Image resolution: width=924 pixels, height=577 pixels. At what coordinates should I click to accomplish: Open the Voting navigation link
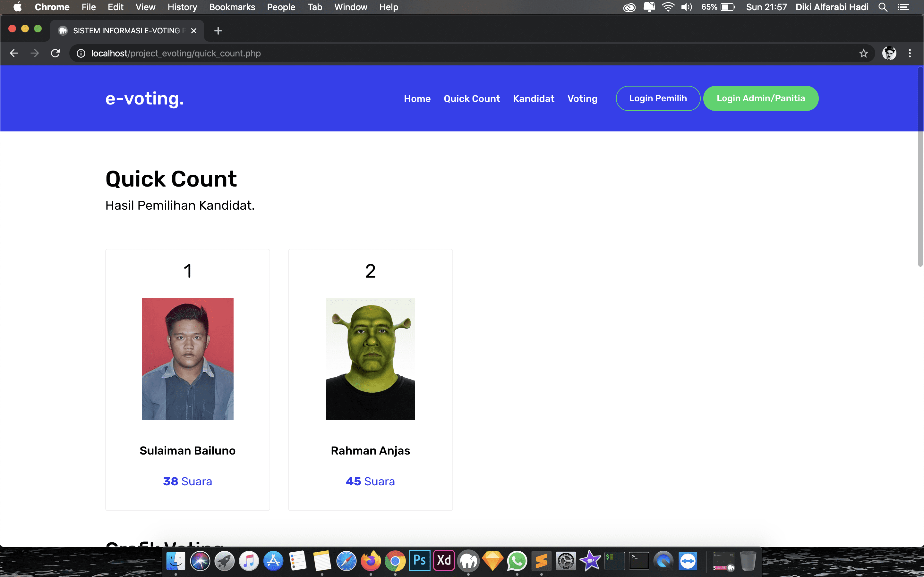point(582,99)
